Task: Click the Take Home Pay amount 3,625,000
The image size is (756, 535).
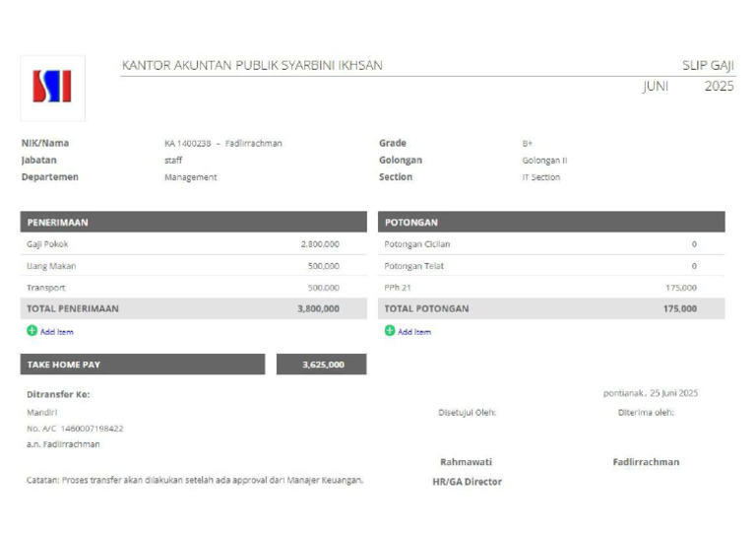Action: coord(322,365)
